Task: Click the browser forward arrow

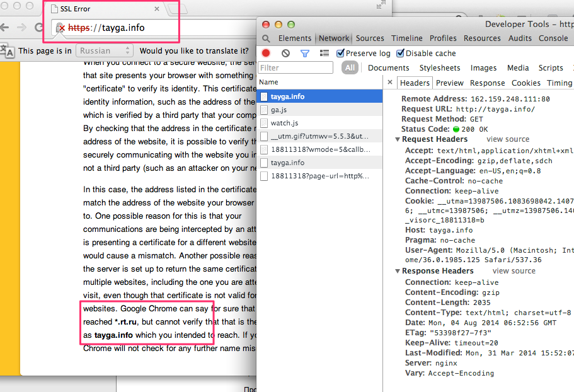Action: tap(22, 28)
